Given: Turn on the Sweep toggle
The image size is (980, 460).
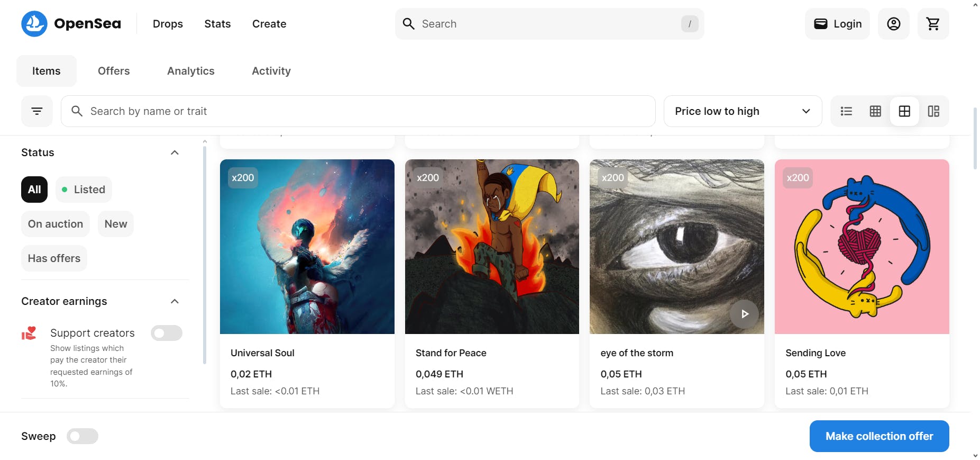Looking at the screenshot, I should coord(83,436).
